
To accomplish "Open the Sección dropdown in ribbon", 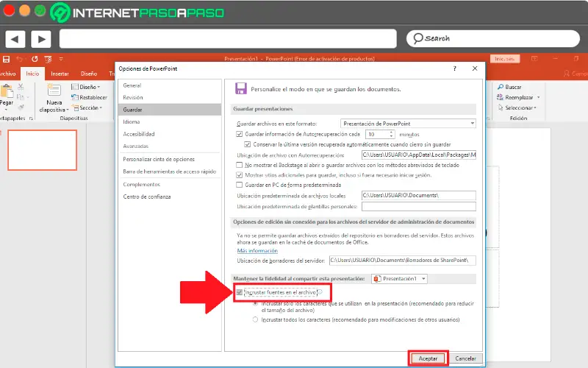I will (87, 107).
